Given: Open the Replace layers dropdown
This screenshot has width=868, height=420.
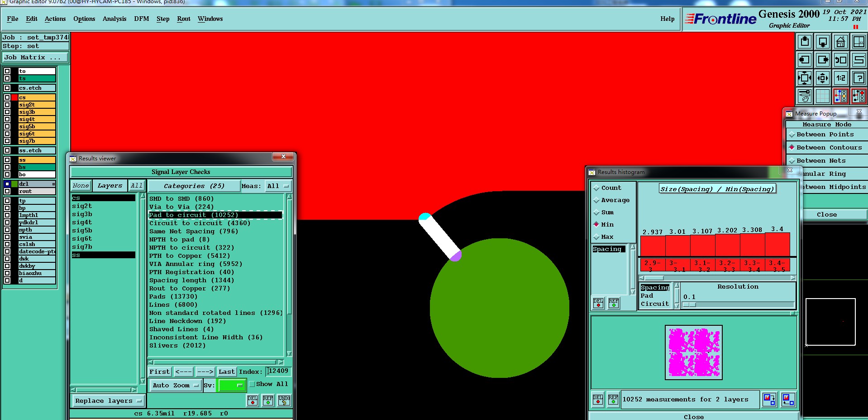Looking at the screenshot, I should click(108, 401).
